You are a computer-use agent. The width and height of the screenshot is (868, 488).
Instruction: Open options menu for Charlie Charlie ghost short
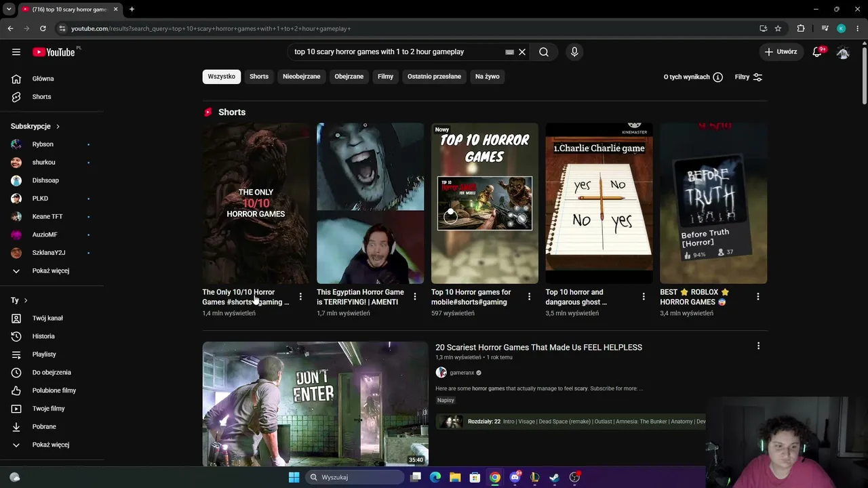(644, 297)
